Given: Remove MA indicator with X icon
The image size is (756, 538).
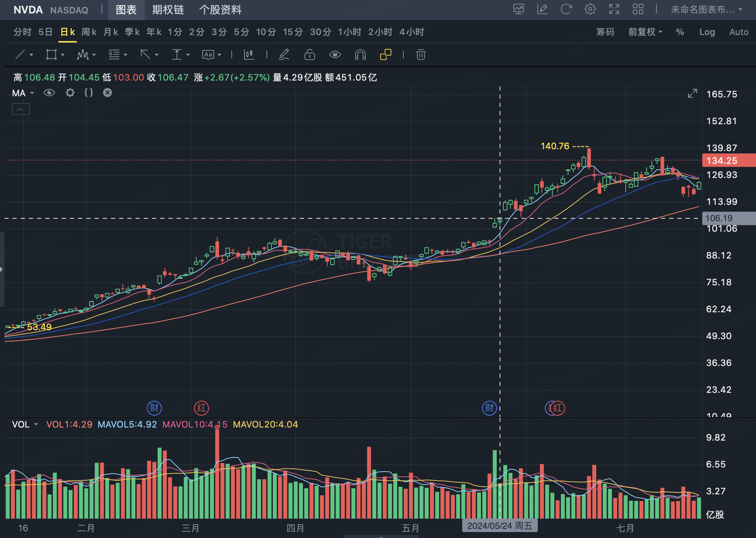Looking at the screenshot, I should coord(107,93).
